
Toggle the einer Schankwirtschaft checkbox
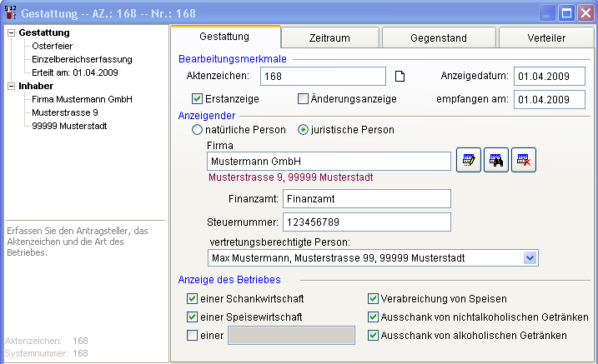pos(193,298)
